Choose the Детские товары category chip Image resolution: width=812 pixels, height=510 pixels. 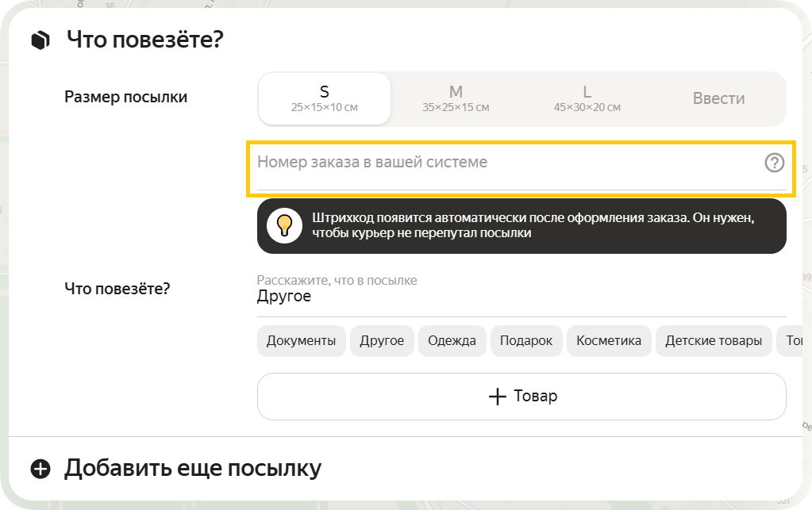pyautogui.click(x=714, y=341)
